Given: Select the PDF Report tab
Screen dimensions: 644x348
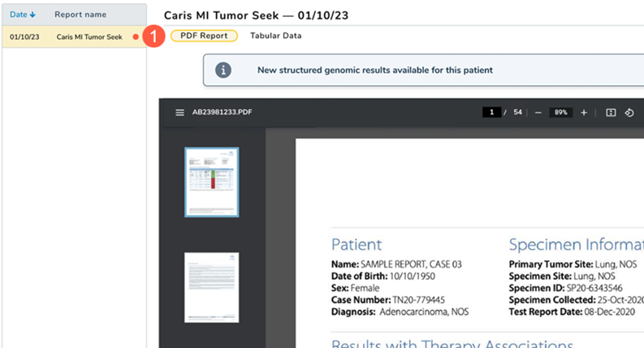Looking at the screenshot, I should click(x=204, y=36).
